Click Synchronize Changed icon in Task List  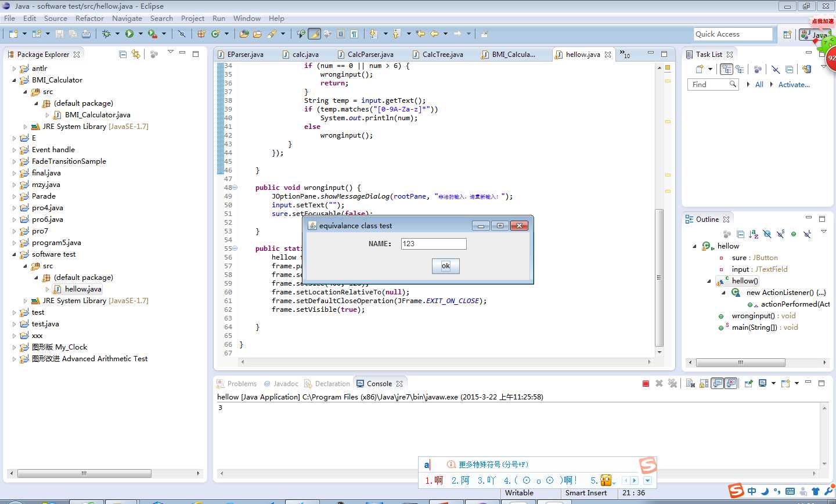point(806,69)
